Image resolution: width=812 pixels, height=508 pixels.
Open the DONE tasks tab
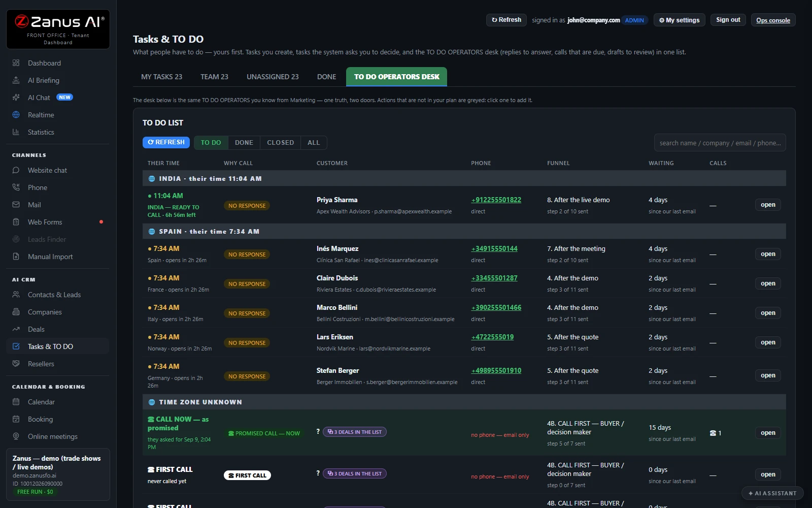tap(326, 77)
